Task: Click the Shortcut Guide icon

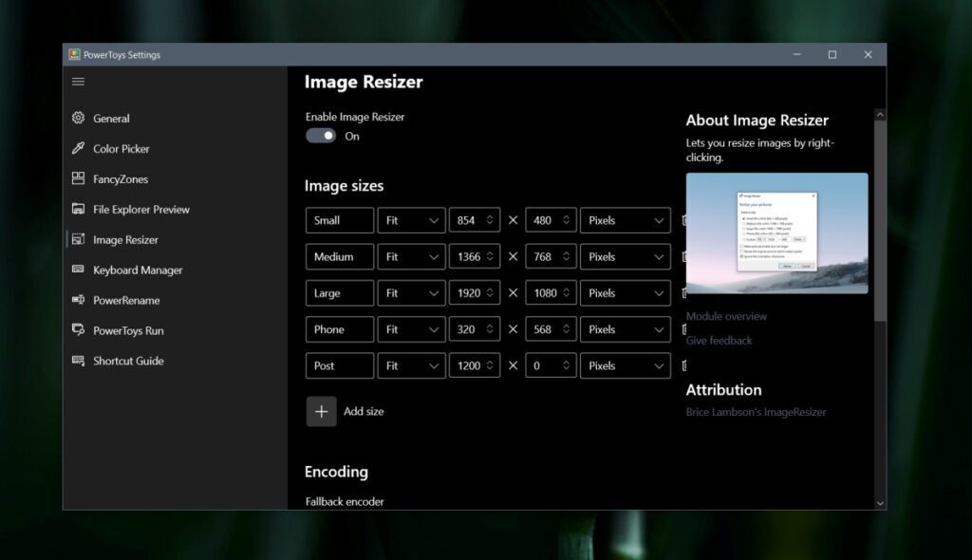Action: click(80, 361)
